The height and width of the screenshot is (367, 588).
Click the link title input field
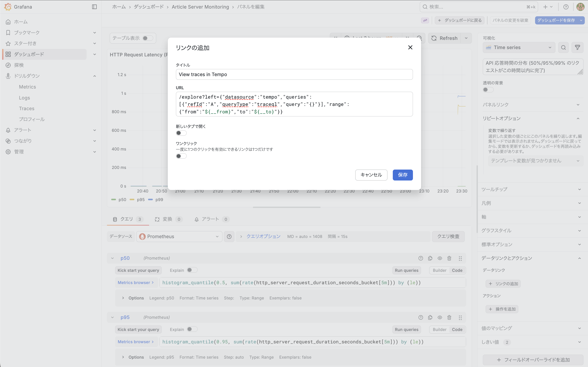(294, 75)
